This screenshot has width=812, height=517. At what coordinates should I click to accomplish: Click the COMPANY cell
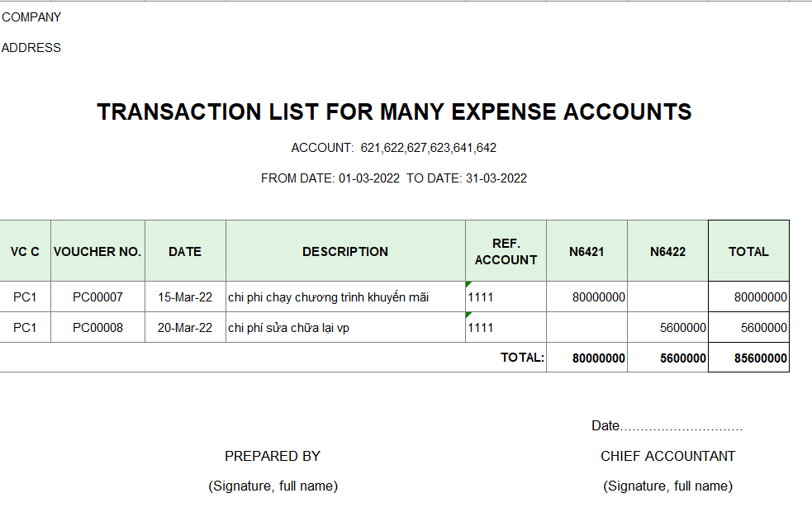coord(31,17)
